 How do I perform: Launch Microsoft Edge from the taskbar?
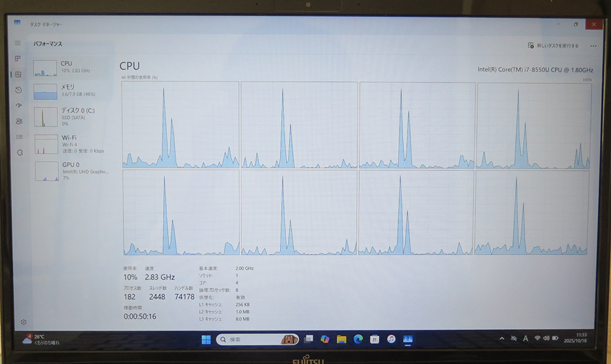pos(358,339)
